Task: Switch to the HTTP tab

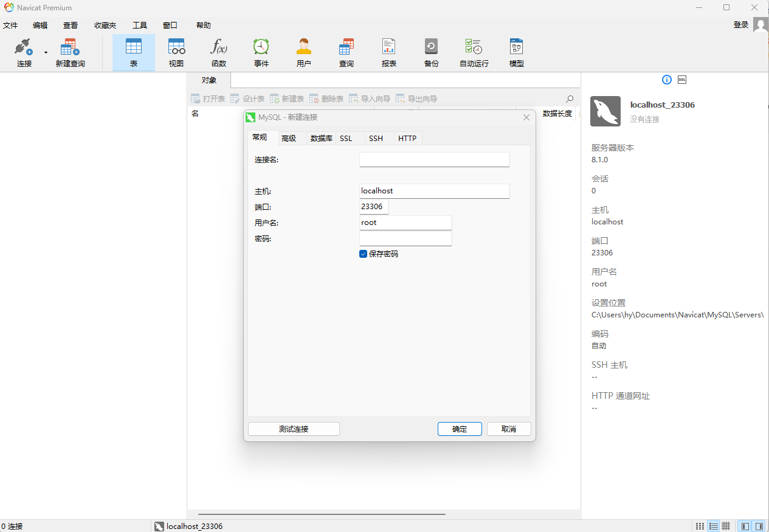Action: point(407,139)
